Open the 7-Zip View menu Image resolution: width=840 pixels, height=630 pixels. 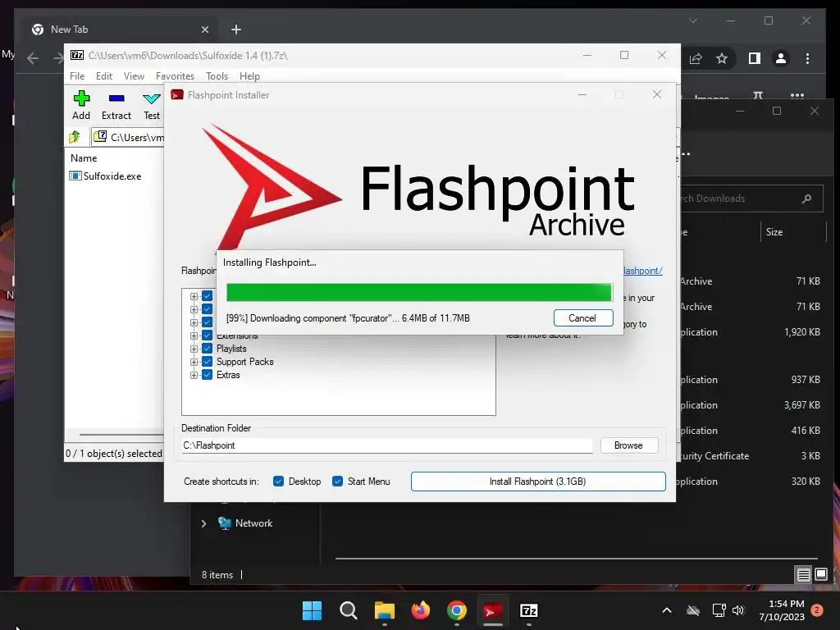point(134,76)
